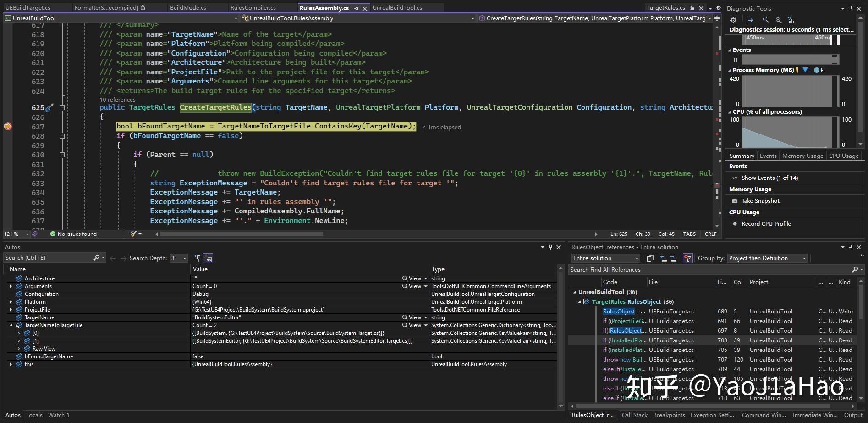868x423 pixels.
Task: Switch to the Memory Usage tab
Action: [x=802, y=156]
